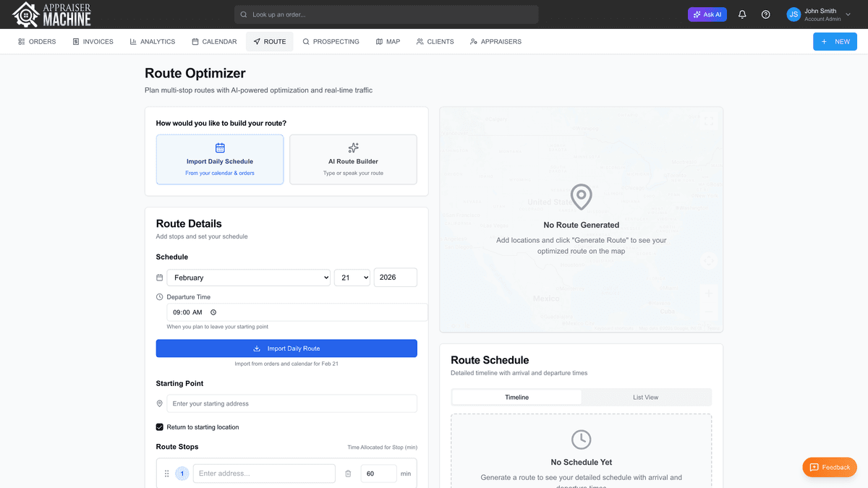Click the clock picker in Departure Time
The width and height of the screenshot is (868, 488).
tap(213, 312)
